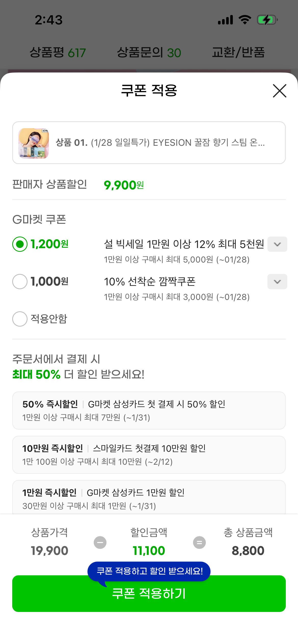Viewport: 298px width, 644px height.
Task: Expand the 10% 선착순 깜짝쿠폰 dropdown
Action: pyautogui.click(x=277, y=282)
